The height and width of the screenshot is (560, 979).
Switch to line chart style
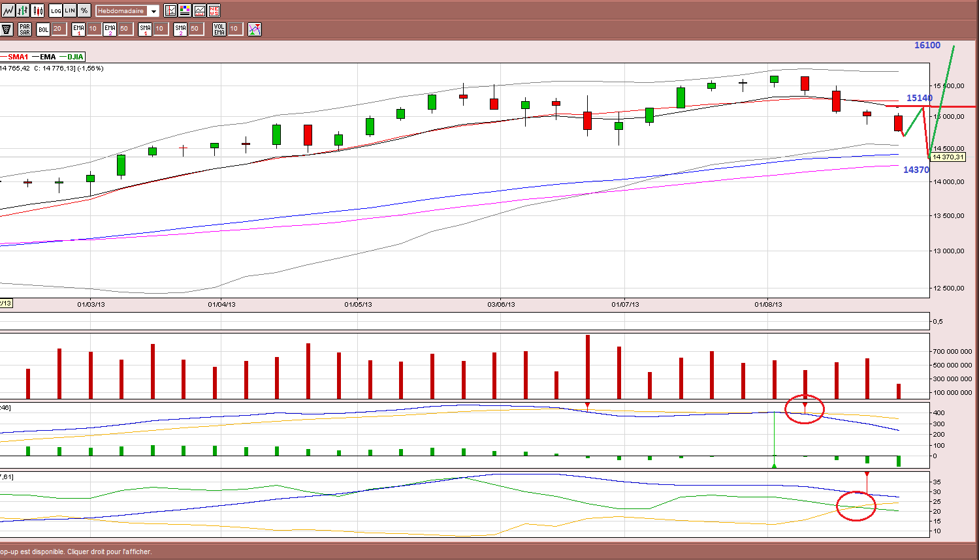[8, 10]
